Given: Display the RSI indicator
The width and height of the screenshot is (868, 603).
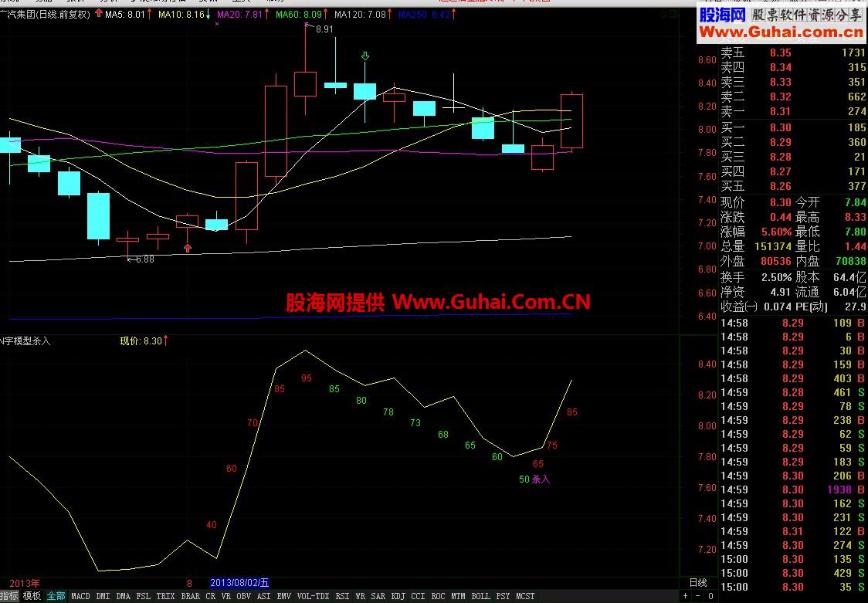Looking at the screenshot, I should [x=343, y=596].
